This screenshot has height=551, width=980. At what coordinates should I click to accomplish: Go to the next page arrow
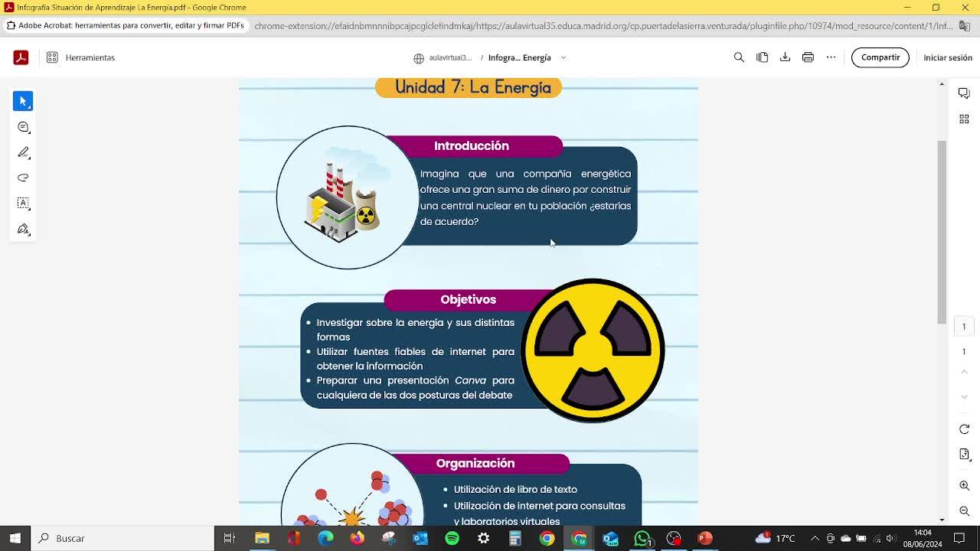point(964,396)
